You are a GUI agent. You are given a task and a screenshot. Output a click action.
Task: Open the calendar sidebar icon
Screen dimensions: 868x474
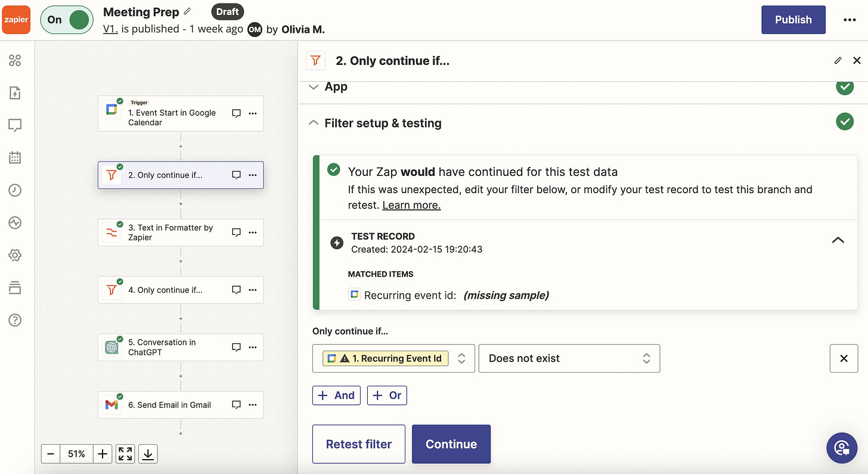pyautogui.click(x=15, y=157)
